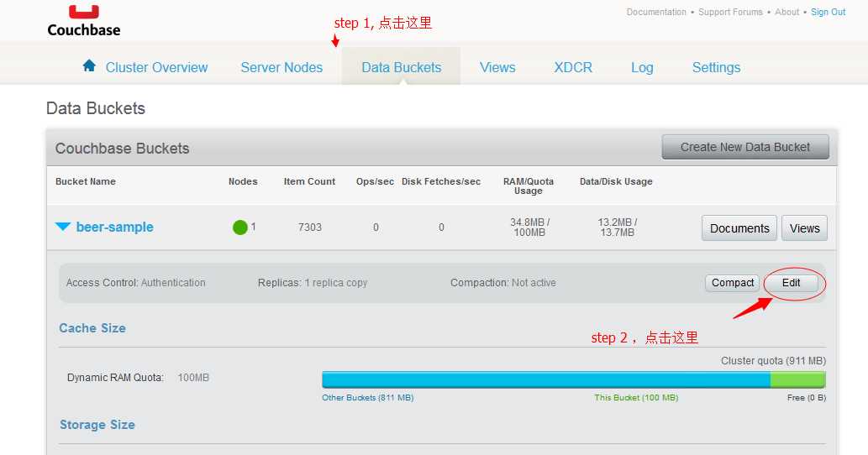The height and width of the screenshot is (455, 868).
Task: Click the Access Control: Authentication text
Action: (135, 283)
